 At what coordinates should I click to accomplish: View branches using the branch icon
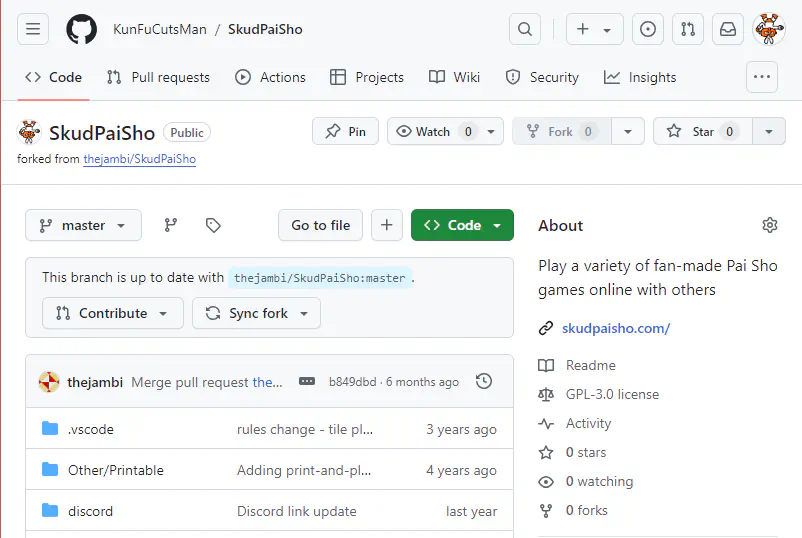point(171,225)
